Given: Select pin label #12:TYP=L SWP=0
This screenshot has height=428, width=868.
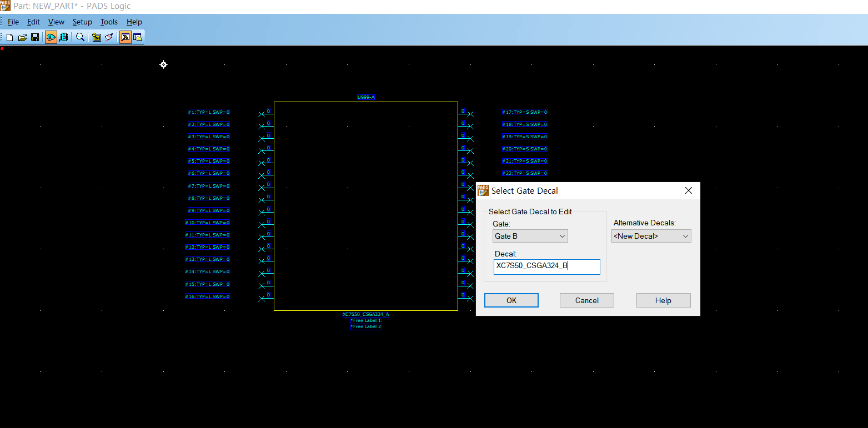Looking at the screenshot, I should pos(207,247).
